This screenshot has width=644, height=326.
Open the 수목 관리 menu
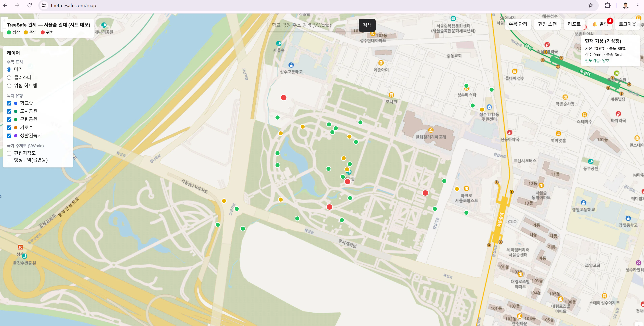518,24
